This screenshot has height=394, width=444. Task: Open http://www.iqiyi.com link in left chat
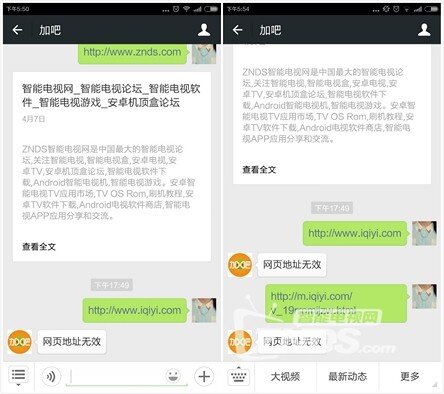coord(134,310)
